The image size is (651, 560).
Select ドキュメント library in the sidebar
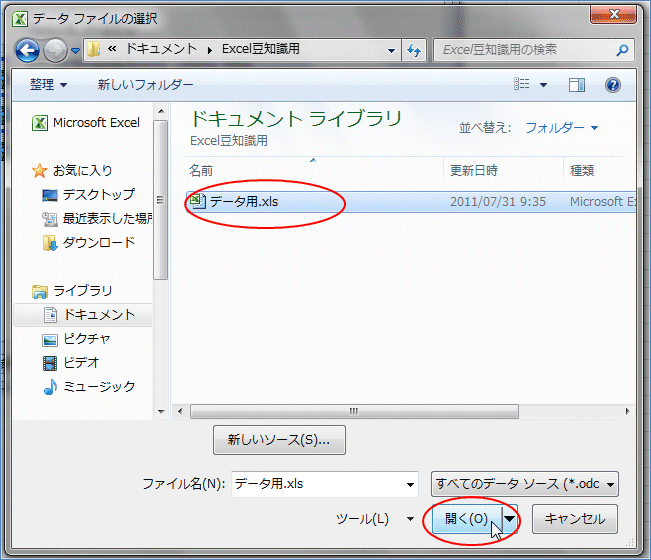pos(99,315)
